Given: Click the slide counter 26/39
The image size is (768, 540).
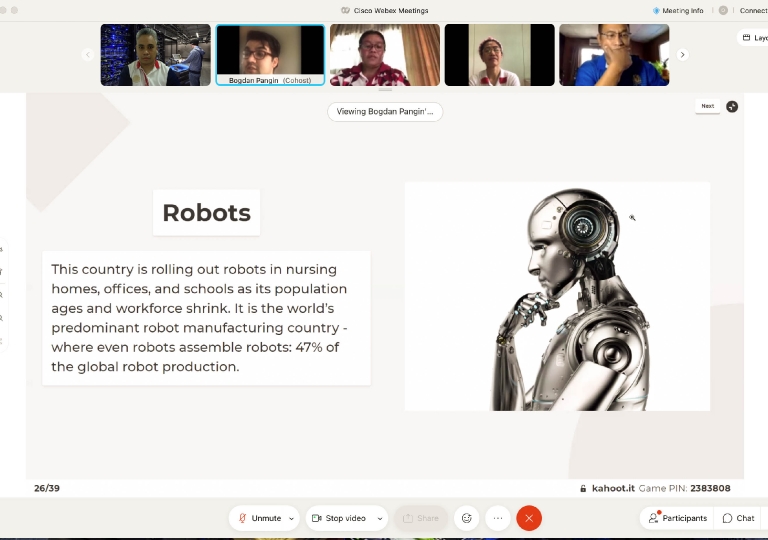Looking at the screenshot, I should pos(47,488).
